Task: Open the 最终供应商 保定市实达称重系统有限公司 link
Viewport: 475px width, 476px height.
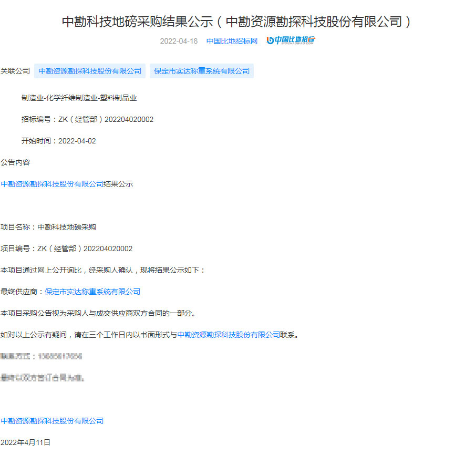Action: click(92, 292)
